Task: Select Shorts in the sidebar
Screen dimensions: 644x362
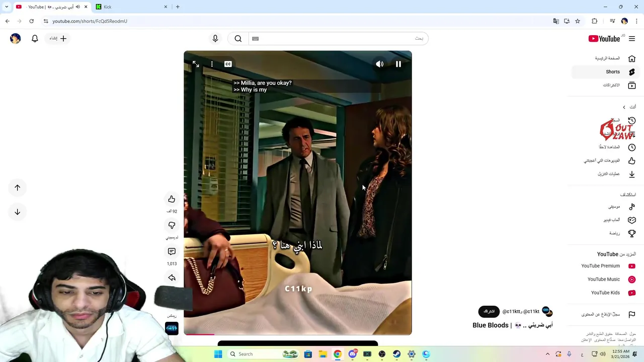Action: [606, 72]
